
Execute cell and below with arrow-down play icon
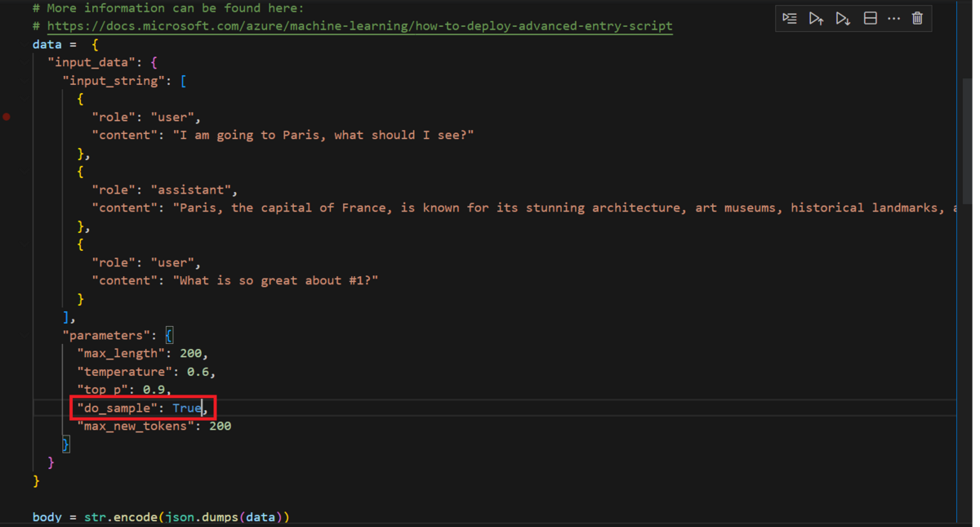843,18
